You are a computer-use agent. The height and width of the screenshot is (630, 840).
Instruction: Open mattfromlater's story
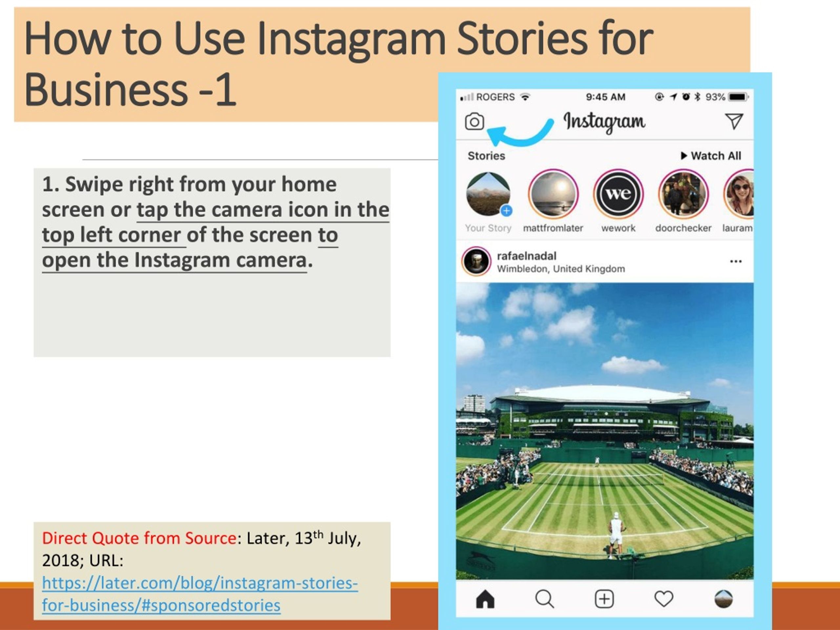pyautogui.click(x=553, y=194)
